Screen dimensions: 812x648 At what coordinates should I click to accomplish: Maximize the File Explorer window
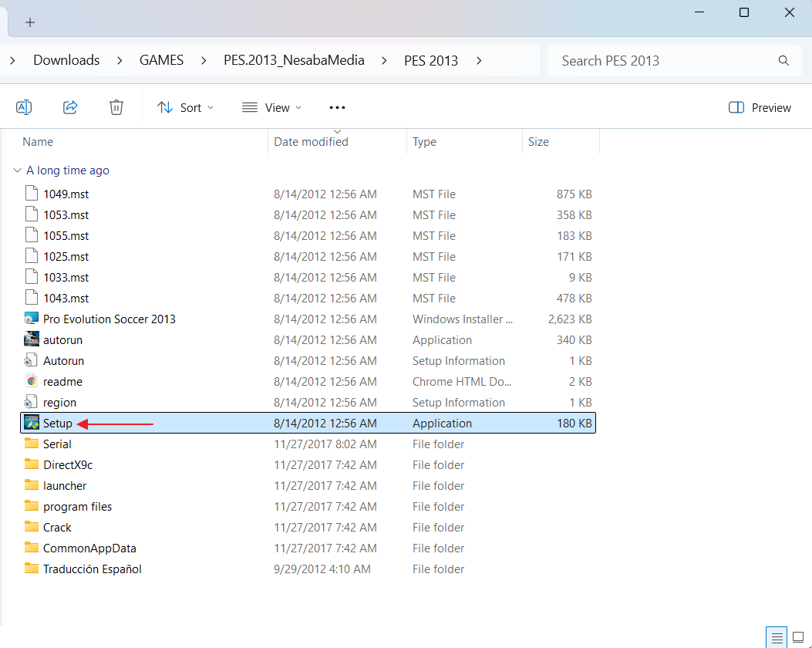743,12
